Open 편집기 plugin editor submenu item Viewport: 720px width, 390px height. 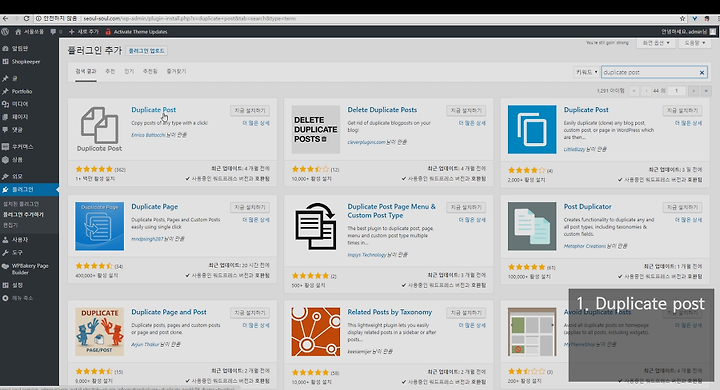pyautogui.click(x=11, y=225)
